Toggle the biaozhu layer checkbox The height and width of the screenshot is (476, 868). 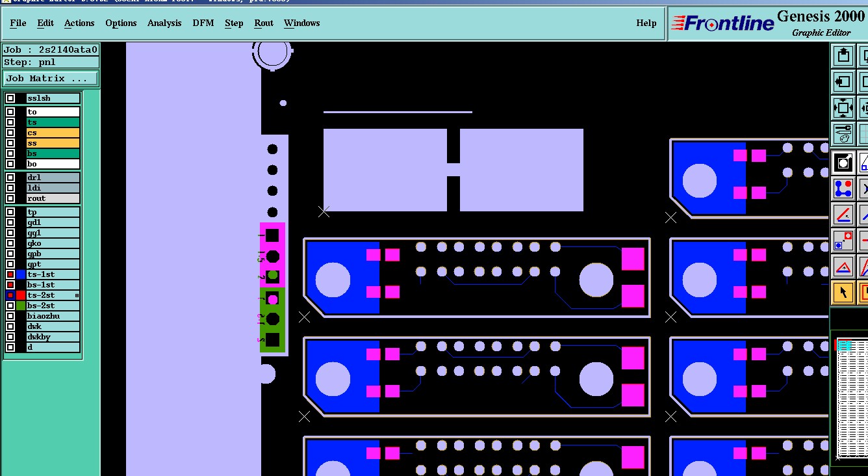coord(10,316)
